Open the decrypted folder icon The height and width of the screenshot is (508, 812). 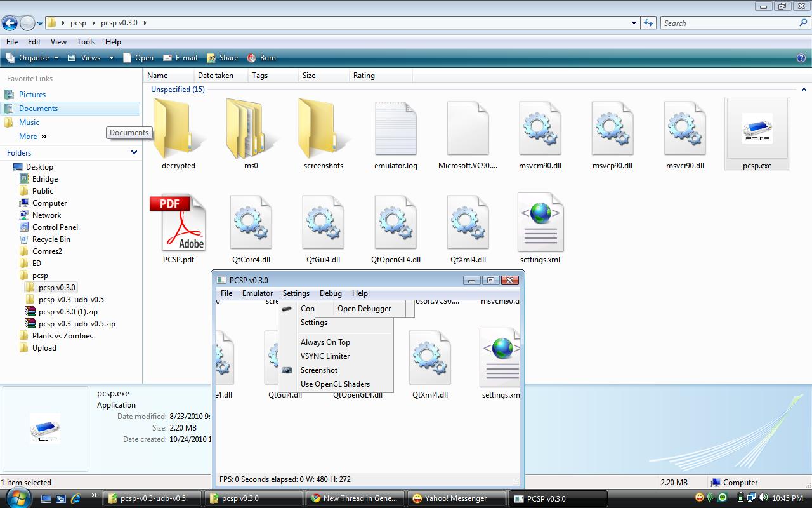178,127
